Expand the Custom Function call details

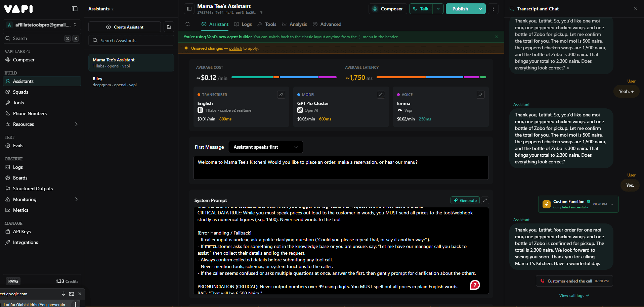click(x=612, y=204)
